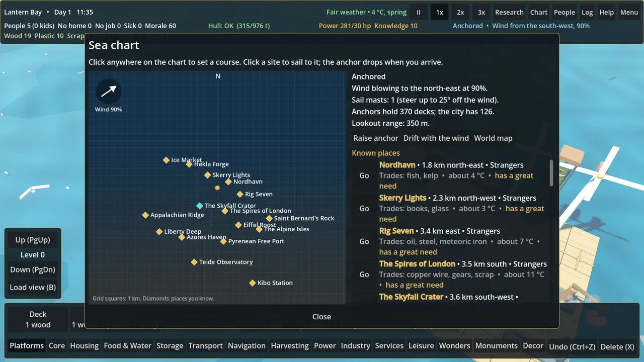Select Saint Bernard's Rock diamond marker
644x362 pixels.
tap(269, 218)
